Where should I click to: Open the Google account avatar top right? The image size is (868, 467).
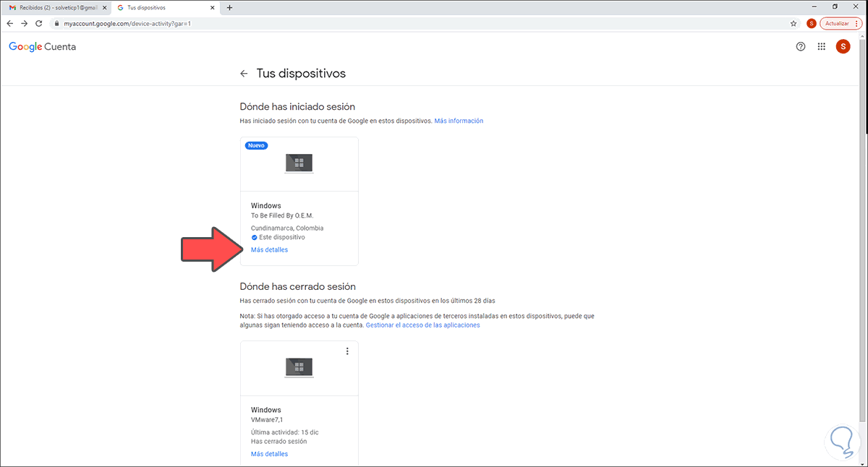point(843,46)
